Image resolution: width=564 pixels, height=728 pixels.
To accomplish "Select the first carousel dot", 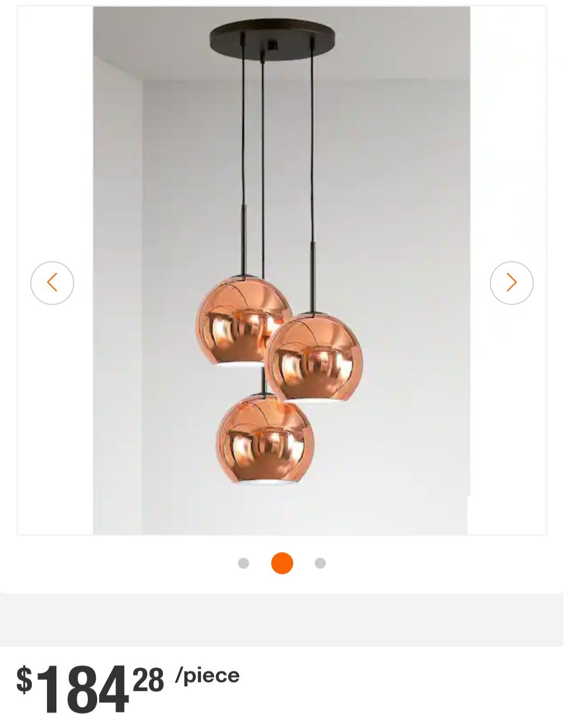I will [243, 563].
